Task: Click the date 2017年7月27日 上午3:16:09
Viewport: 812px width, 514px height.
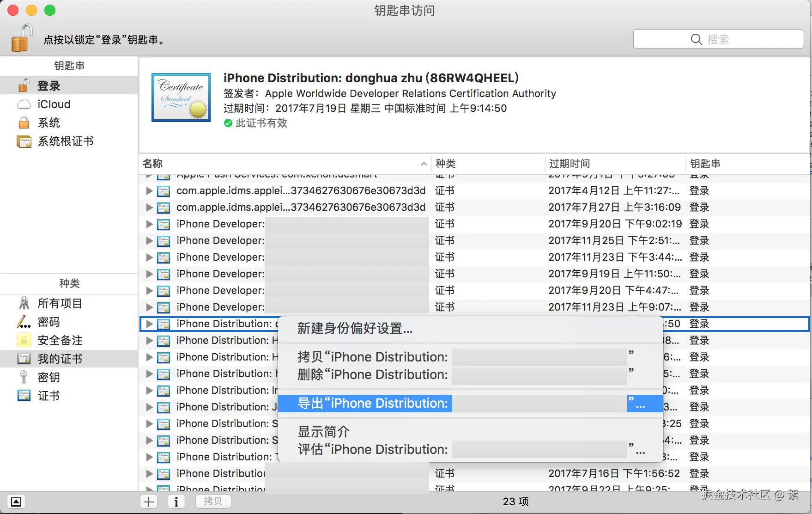Action: point(615,208)
